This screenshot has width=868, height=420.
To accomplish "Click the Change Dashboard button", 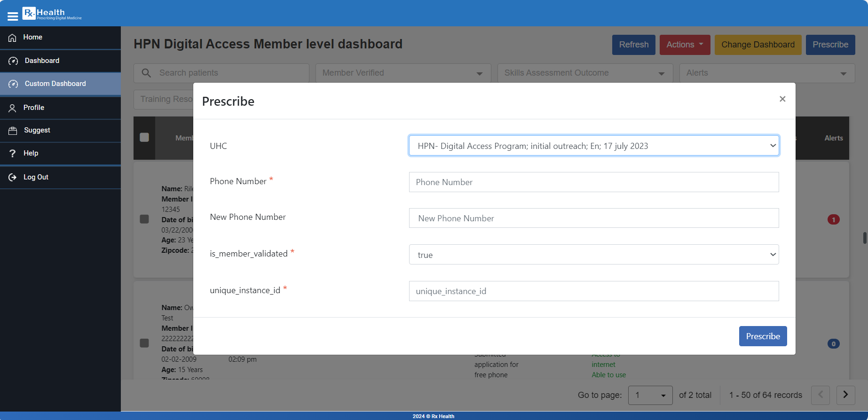I will click(x=758, y=45).
